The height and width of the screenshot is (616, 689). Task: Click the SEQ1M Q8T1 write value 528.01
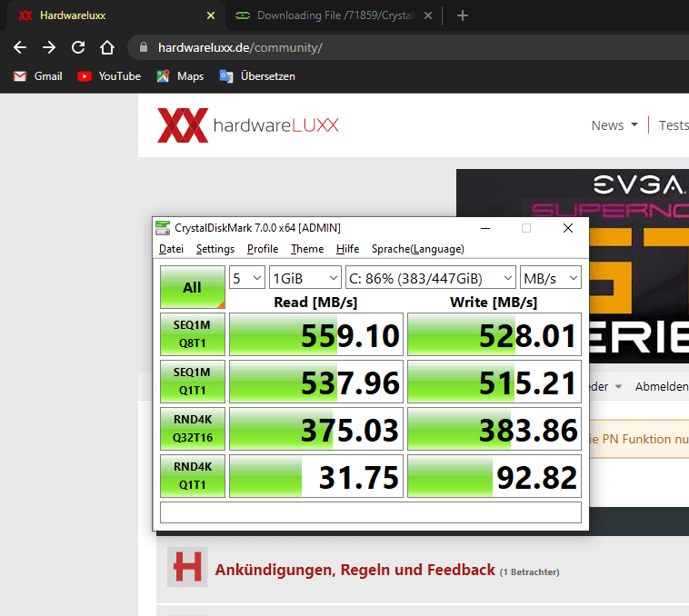[x=494, y=334]
